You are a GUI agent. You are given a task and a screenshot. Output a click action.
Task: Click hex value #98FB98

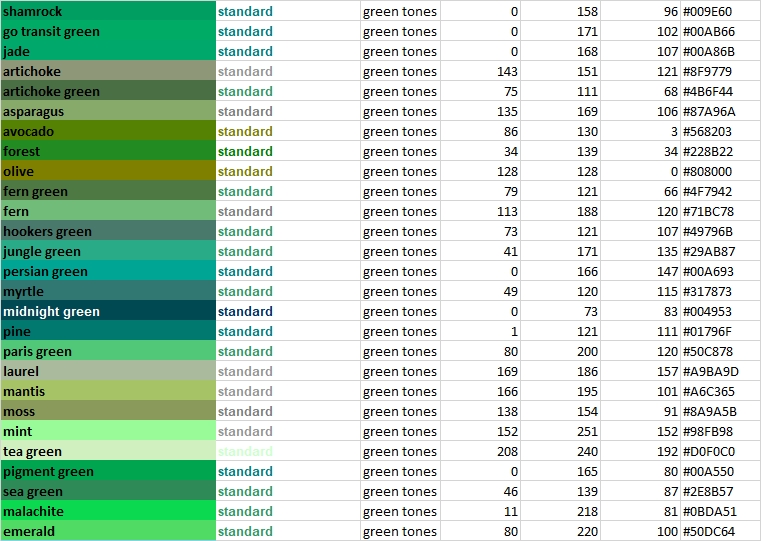708,432
